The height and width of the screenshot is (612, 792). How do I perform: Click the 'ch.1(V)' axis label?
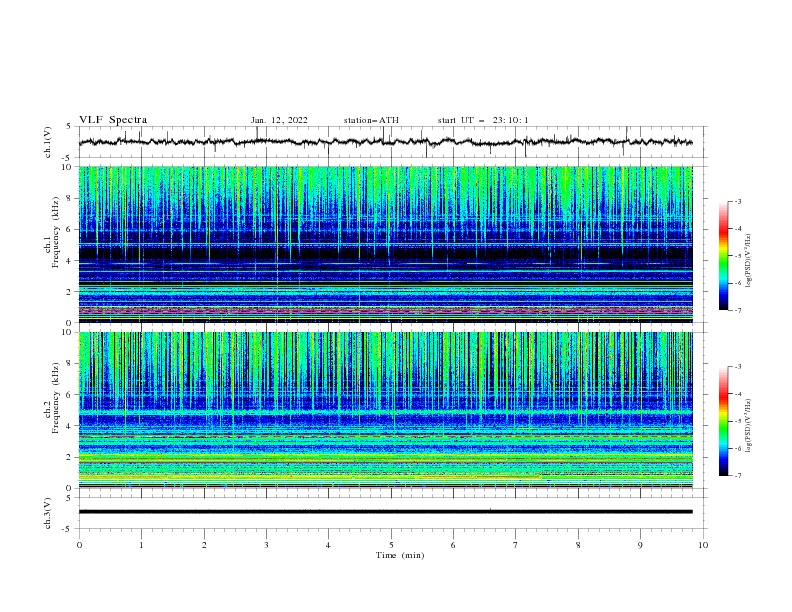48,142
